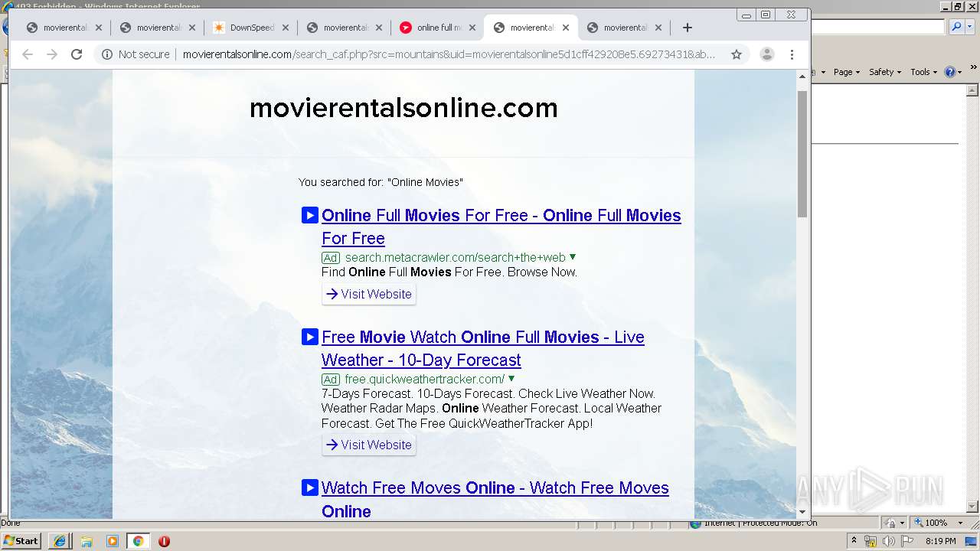Open the volume speaker tray icon
The height and width of the screenshot is (551, 980).
click(x=888, y=541)
